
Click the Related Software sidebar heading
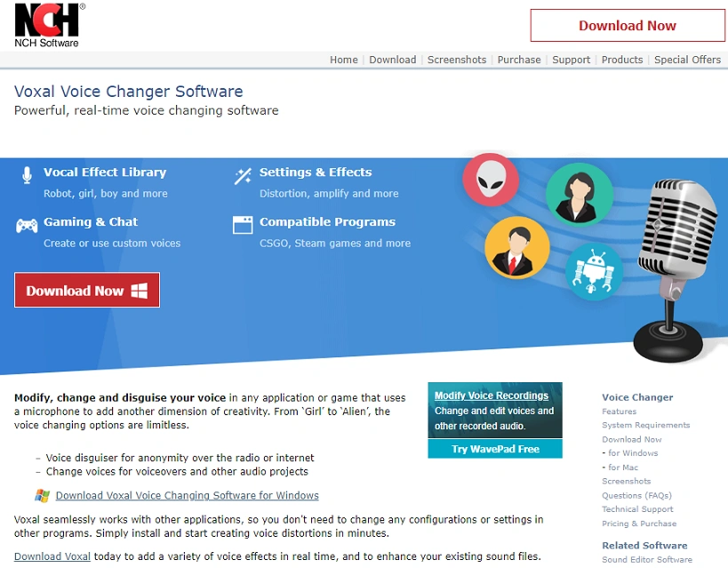[644, 546]
